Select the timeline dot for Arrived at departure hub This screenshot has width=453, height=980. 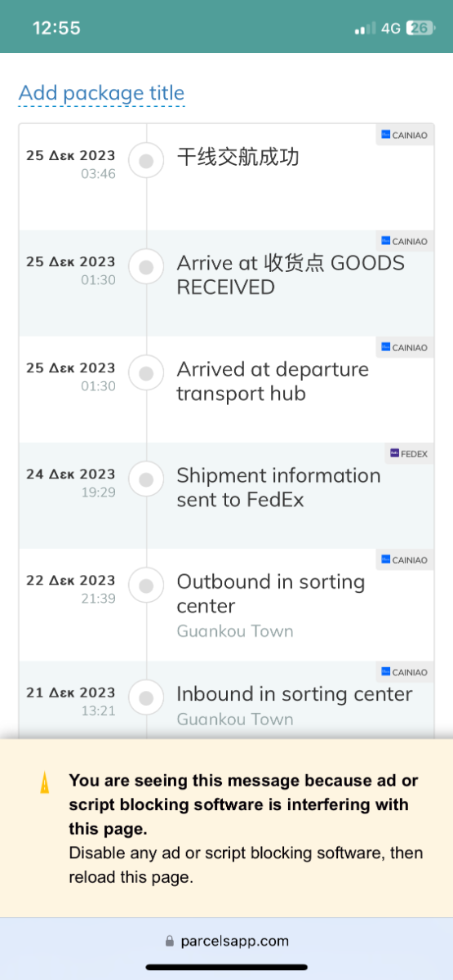(x=147, y=373)
